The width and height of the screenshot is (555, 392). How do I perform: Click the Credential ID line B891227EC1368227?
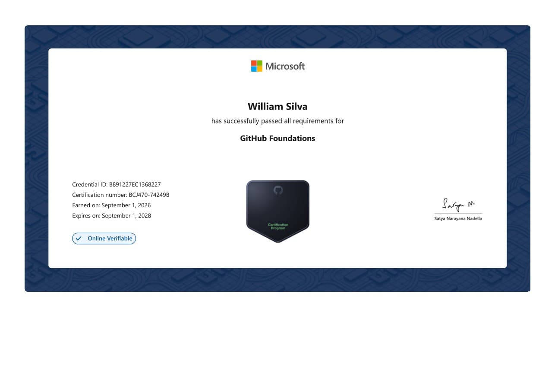click(117, 184)
